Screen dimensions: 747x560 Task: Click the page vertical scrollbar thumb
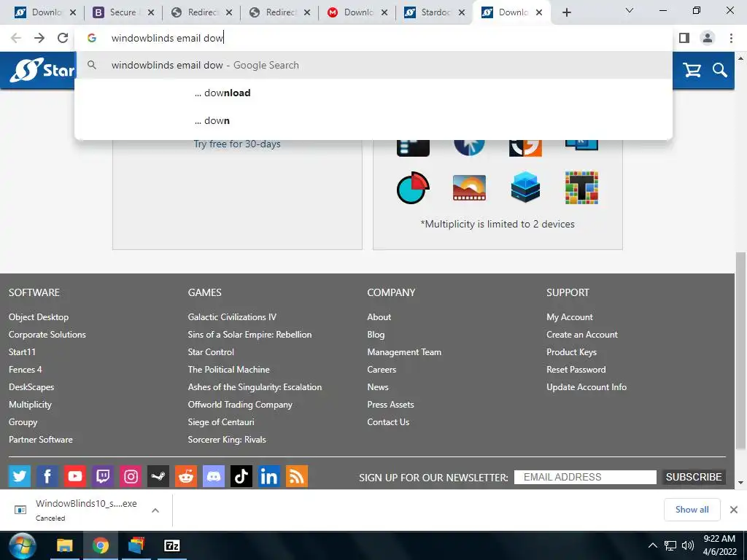click(740, 351)
